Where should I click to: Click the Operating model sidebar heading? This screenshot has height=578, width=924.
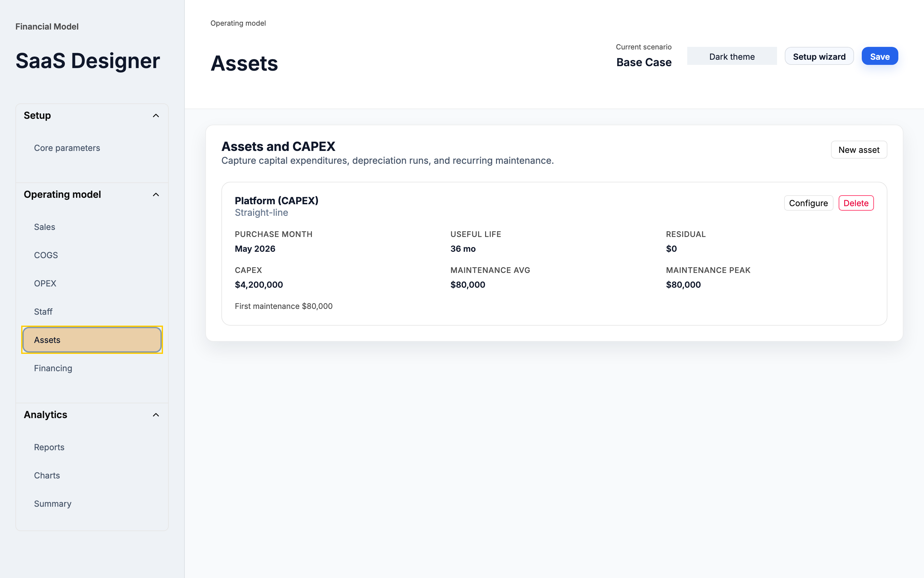click(62, 195)
